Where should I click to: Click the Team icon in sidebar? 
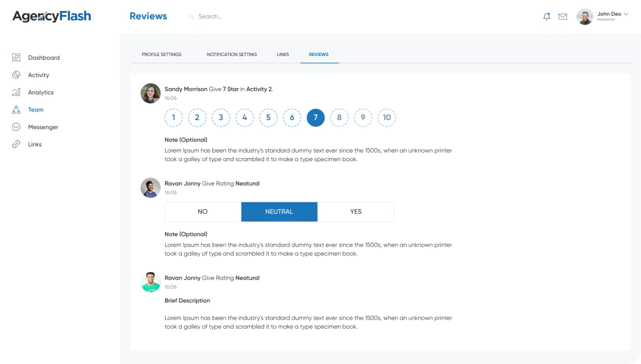click(x=16, y=110)
